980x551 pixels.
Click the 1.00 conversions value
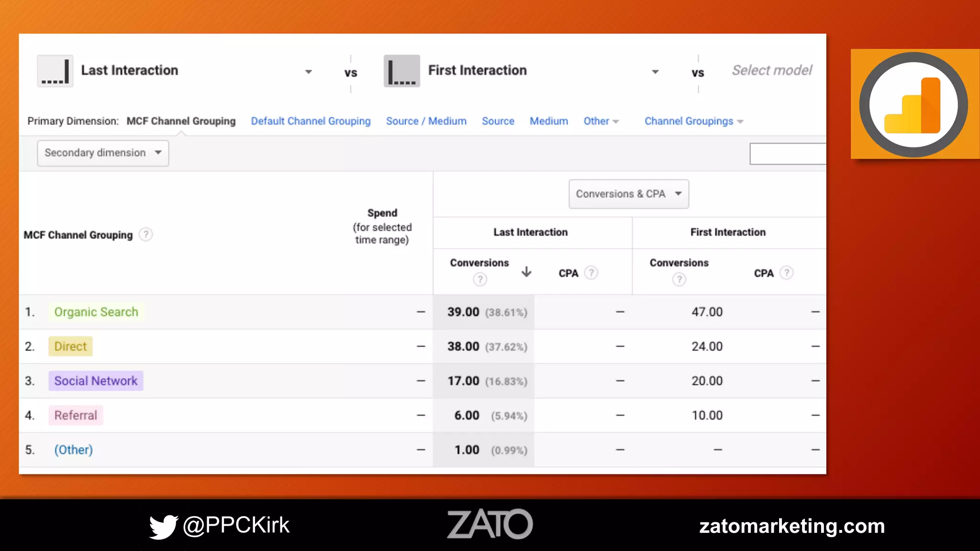[x=467, y=450]
